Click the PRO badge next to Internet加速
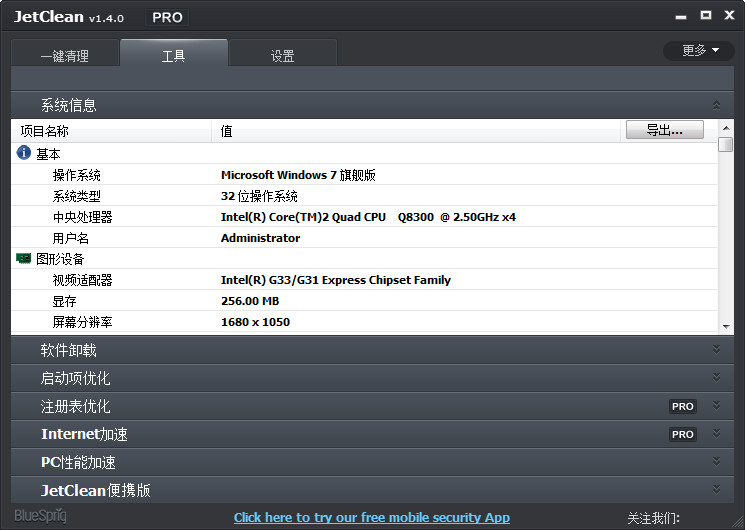The width and height of the screenshot is (745, 530). [x=683, y=434]
